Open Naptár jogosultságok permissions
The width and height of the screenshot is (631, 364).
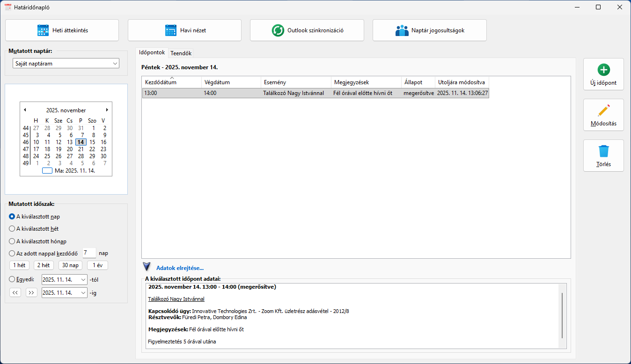[429, 30]
